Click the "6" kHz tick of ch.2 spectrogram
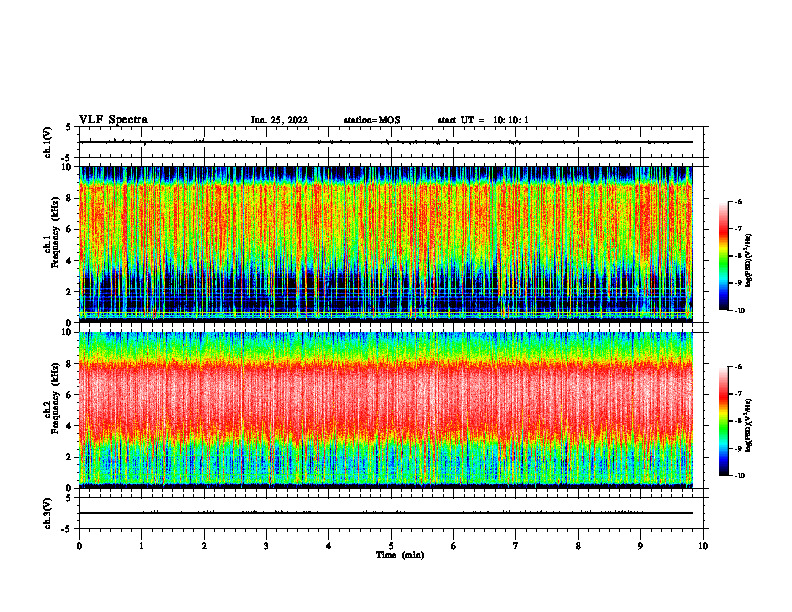 [x=70, y=395]
